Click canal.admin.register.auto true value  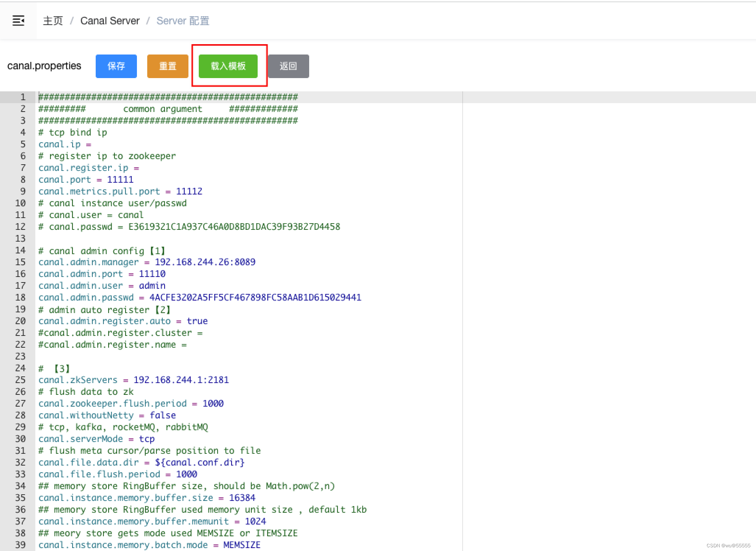coord(197,321)
